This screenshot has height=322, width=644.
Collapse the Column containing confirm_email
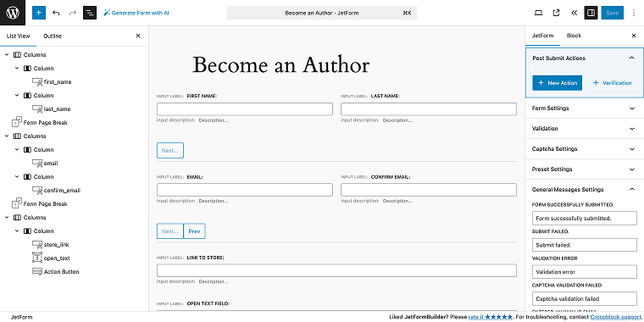pyautogui.click(x=17, y=176)
